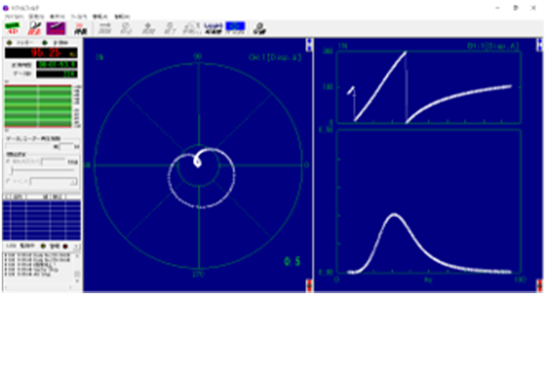This screenshot has width=546, height=392.
Task: Open the first menu in the menu bar
Action: pyautogui.click(x=14, y=16)
